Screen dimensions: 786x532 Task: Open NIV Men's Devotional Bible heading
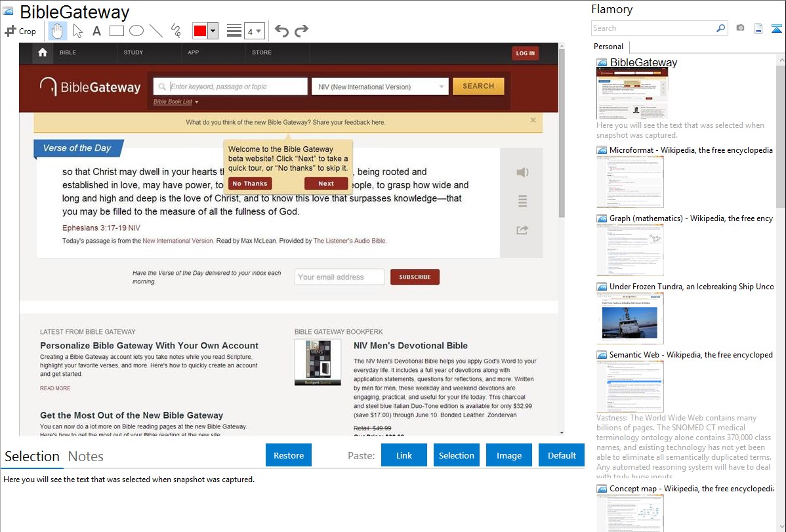point(411,346)
